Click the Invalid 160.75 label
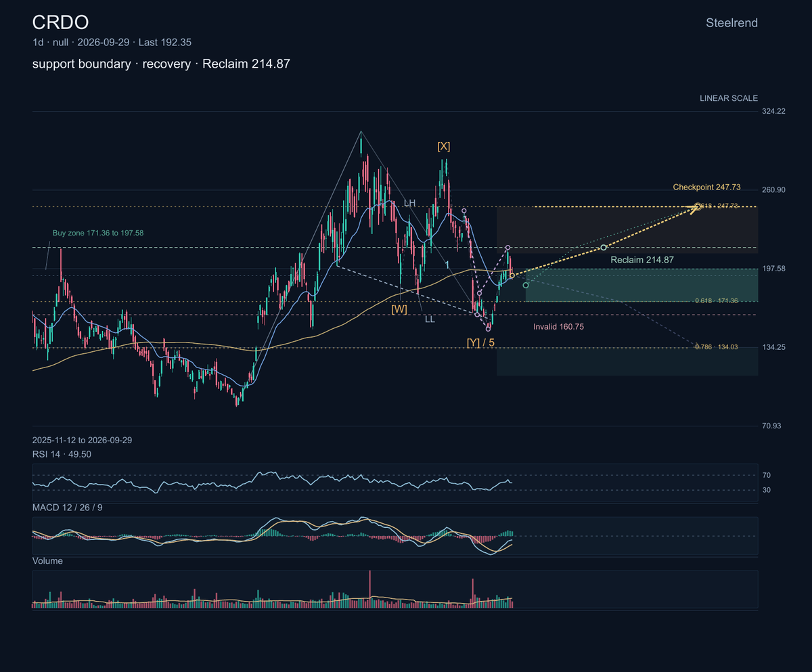The image size is (812, 672). coord(558,326)
